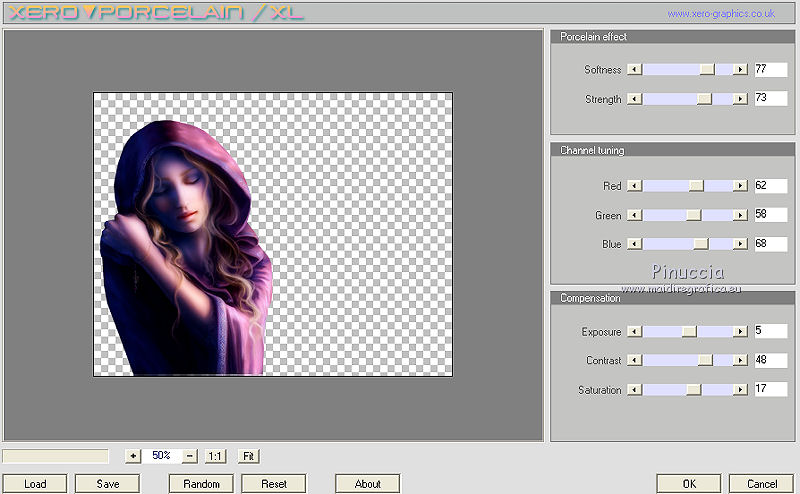
Task: Decrease Red channel using its left arrow
Action: point(634,186)
